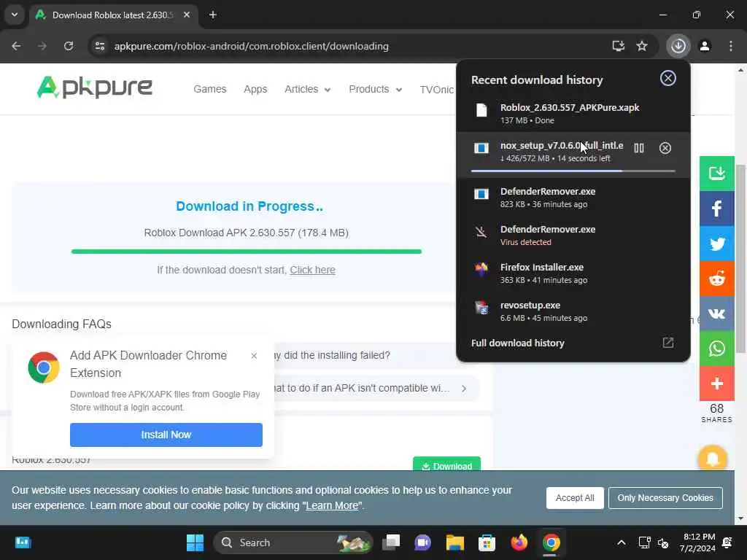Open the tab search dropdown arrow
747x560 pixels.
[15, 15]
